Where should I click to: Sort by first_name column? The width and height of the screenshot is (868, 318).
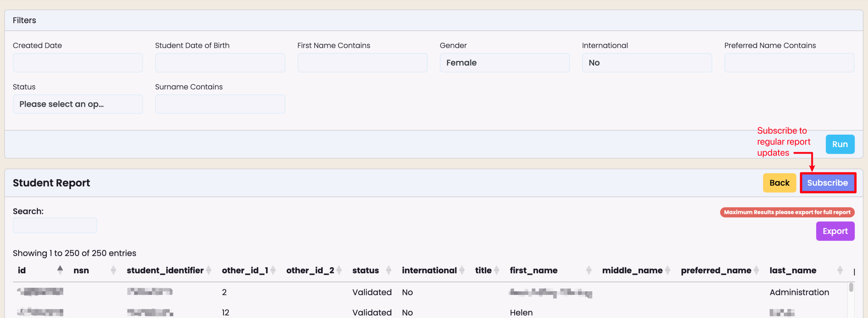point(589,270)
